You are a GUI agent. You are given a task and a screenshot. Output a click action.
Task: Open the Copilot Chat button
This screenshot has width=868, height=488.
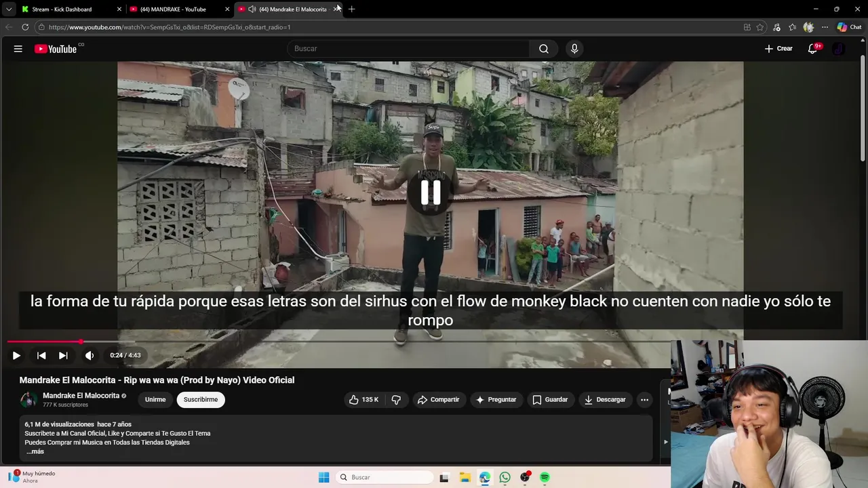849,27
